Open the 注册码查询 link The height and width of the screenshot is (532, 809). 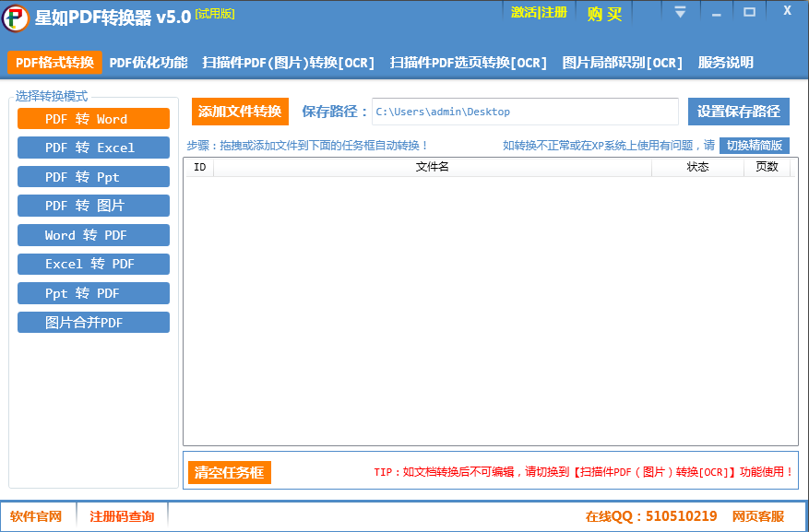coord(122,516)
